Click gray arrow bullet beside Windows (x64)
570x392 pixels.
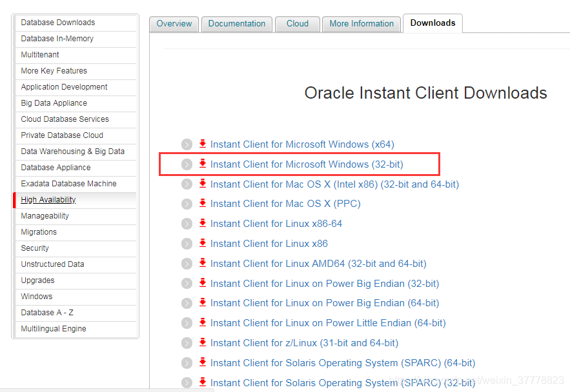(187, 144)
